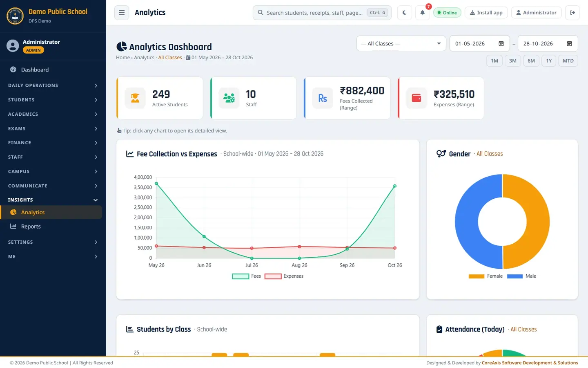Click the Install app button
588x368 pixels.
pyautogui.click(x=486, y=13)
